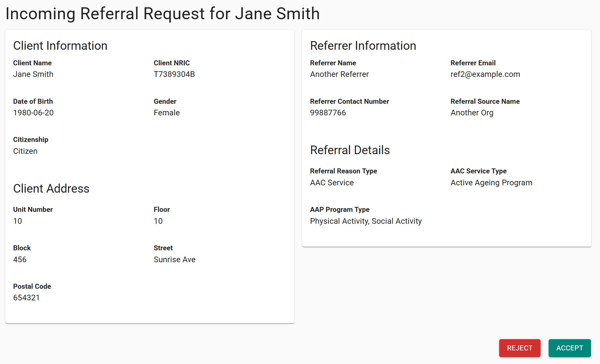Click the Street value Sunrise Ave
Image resolution: width=600 pixels, height=364 pixels.
point(174,260)
